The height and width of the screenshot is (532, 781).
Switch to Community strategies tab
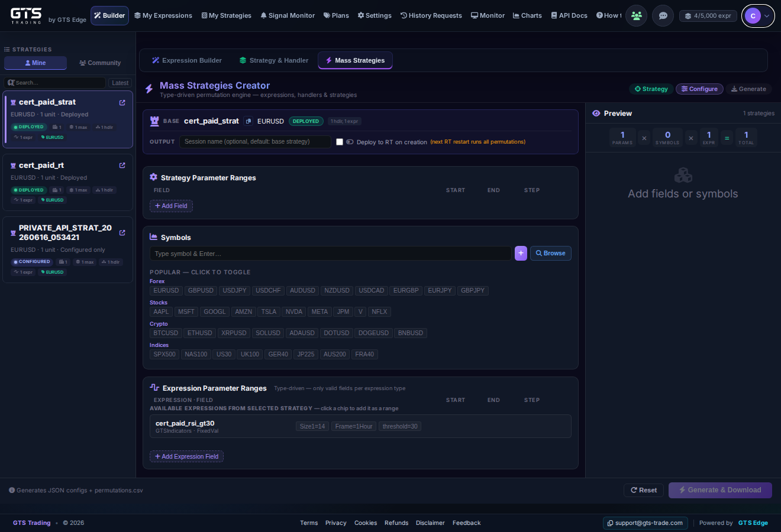[100, 63]
